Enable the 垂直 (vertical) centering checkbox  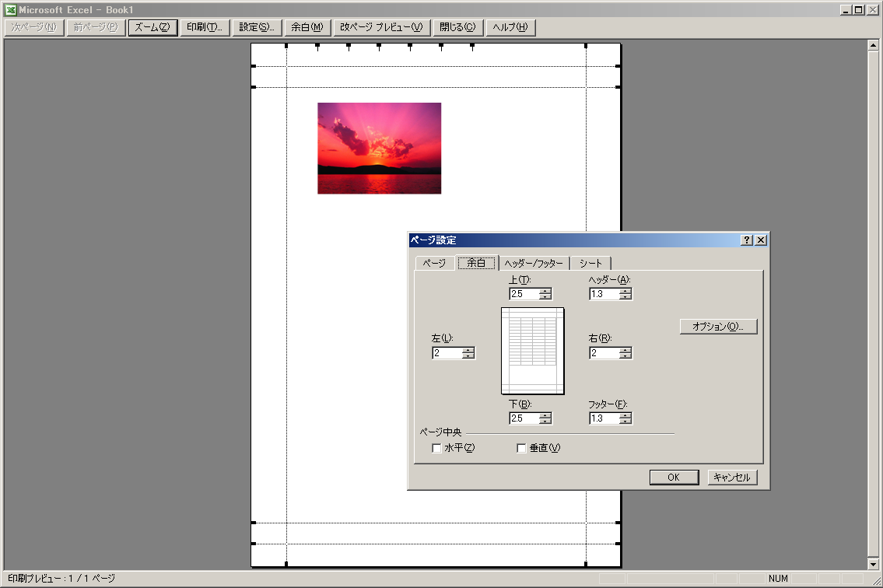pos(521,448)
